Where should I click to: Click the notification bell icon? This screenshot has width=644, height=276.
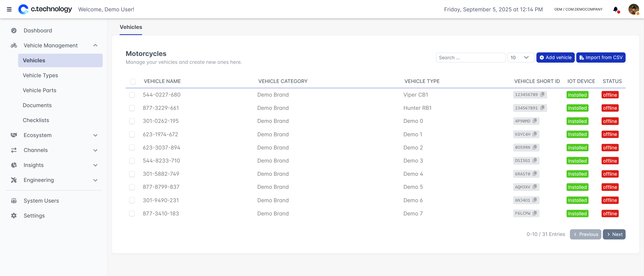coord(615,10)
